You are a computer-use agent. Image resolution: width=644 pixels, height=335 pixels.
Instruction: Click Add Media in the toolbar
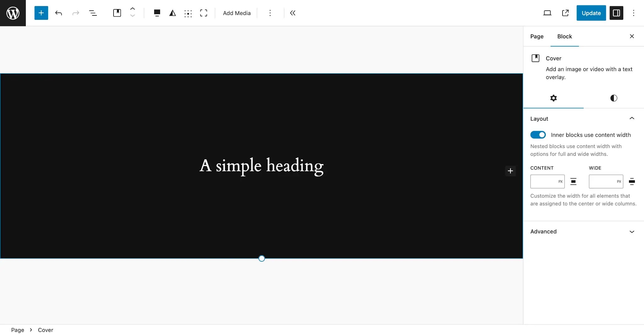point(237,13)
